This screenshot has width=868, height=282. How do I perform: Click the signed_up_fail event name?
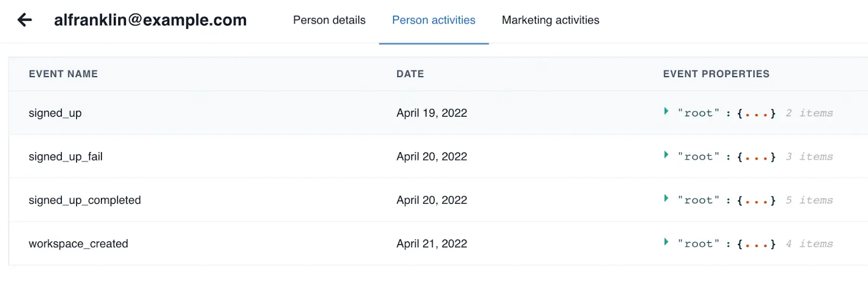click(66, 156)
